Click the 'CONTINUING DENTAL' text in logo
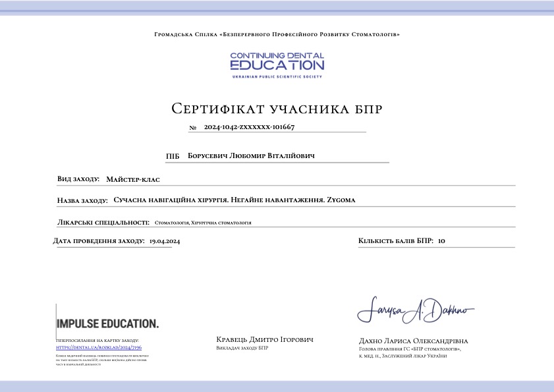This screenshot has width=554, height=392. [x=277, y=56]
